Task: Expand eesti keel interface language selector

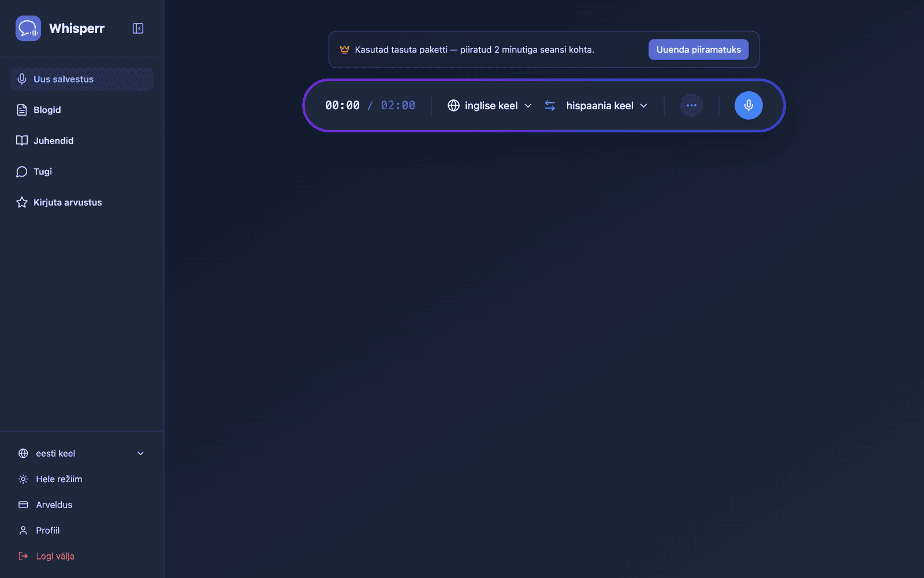Action: [x=81, y=453]
